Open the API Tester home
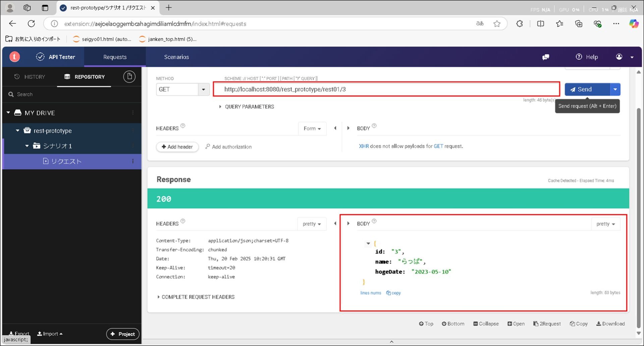644x346 pixels. tap(56, 57)
